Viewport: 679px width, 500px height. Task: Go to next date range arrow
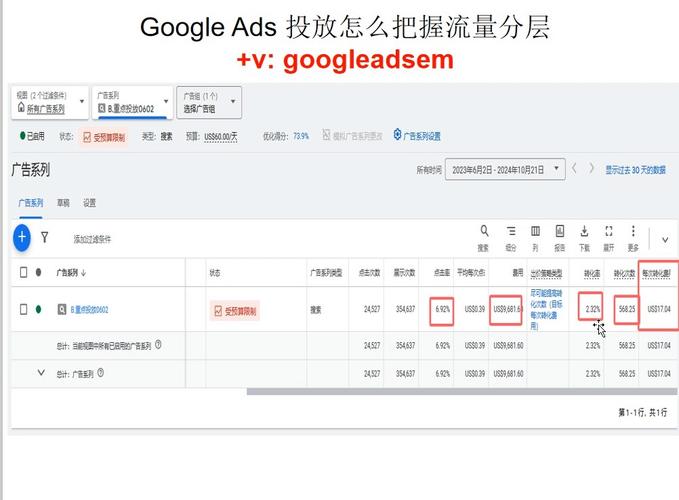coord(591,168)
